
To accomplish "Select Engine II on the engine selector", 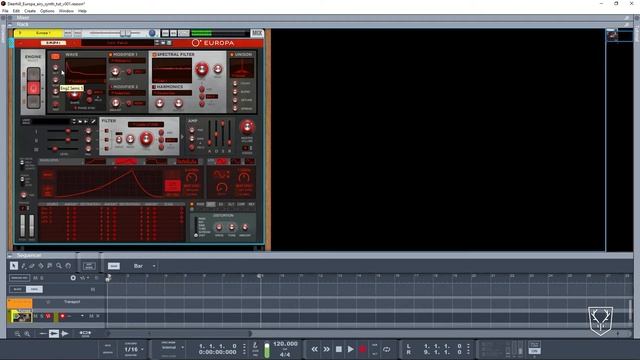I will (33, 87).
